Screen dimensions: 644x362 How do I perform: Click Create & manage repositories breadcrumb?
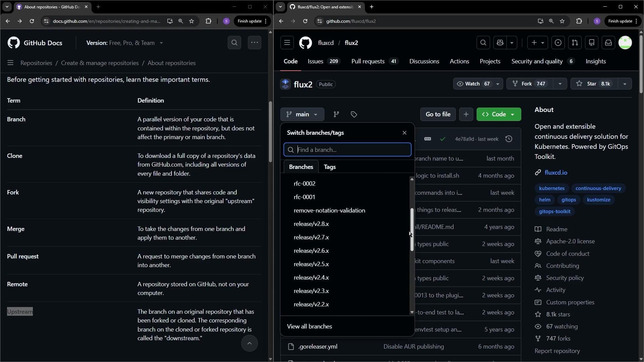point(100,63)
